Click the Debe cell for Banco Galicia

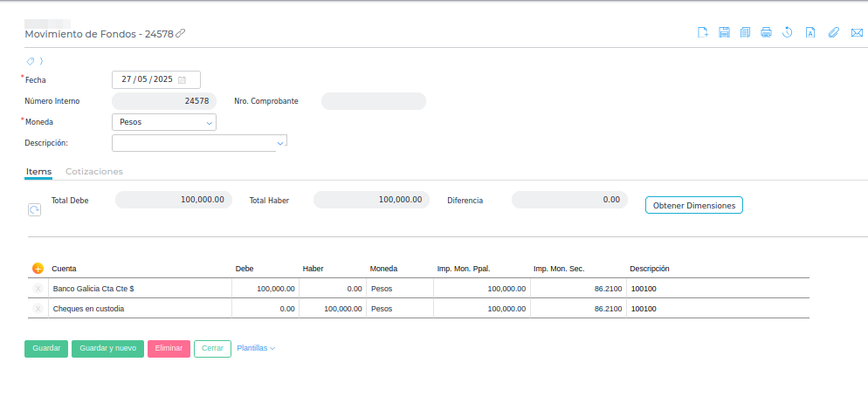click(265, 288)
